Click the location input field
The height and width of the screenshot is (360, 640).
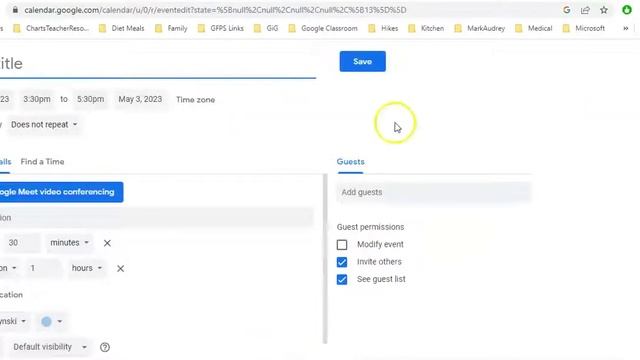(x=157, y=218)
